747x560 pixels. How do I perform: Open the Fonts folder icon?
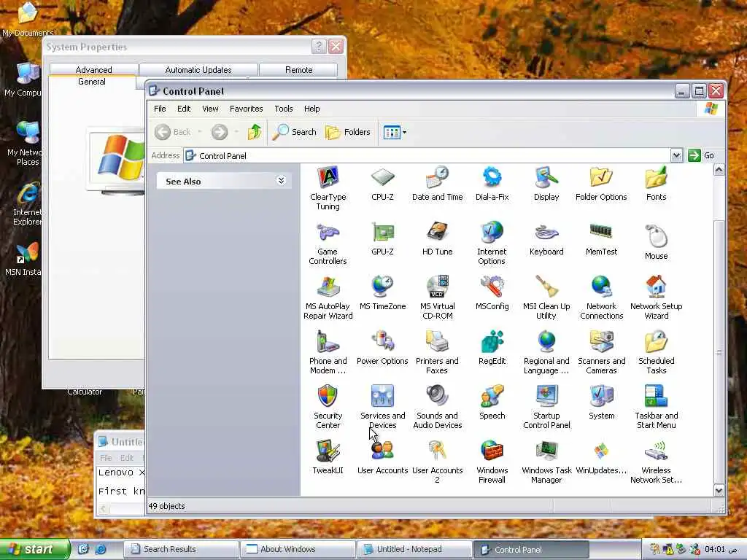pos(656,184)
